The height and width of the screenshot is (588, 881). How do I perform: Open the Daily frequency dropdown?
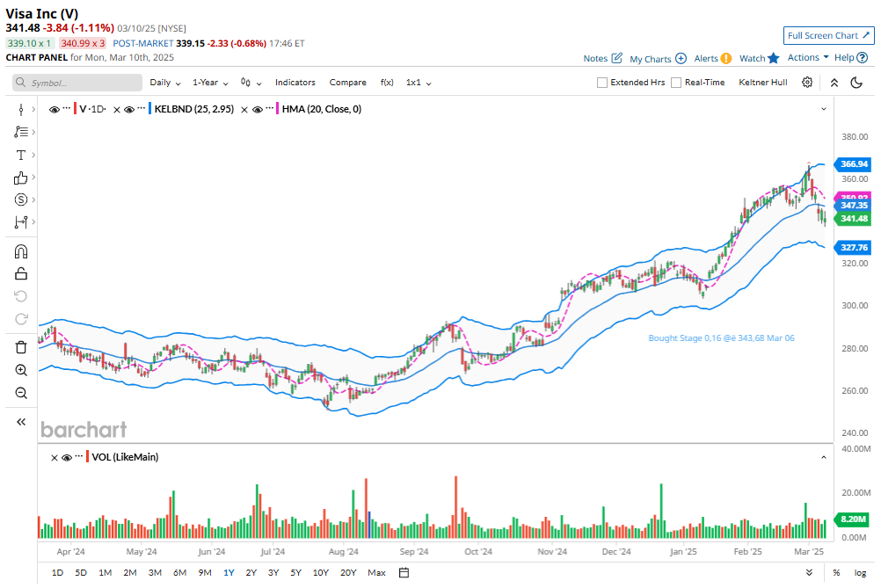(x=165, y=83)
